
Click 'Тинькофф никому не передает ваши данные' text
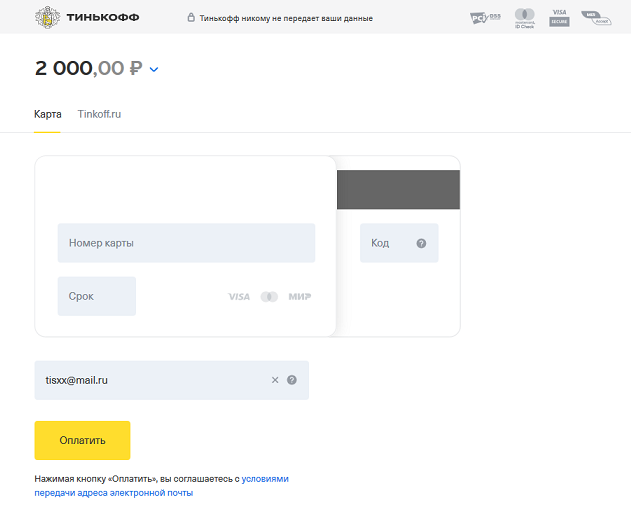tap(286, 18)
